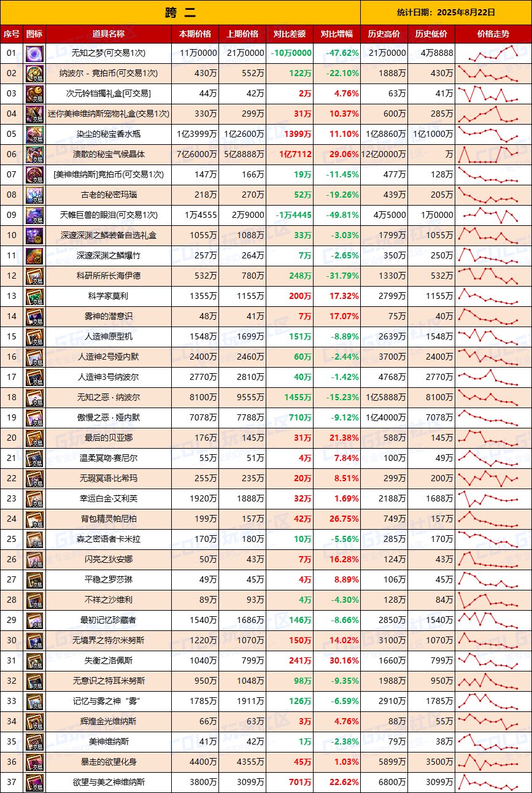Screen dimensions: 532x793
Task: Select the item name 无意识之特耳米努斯
Action: [109, 681]
